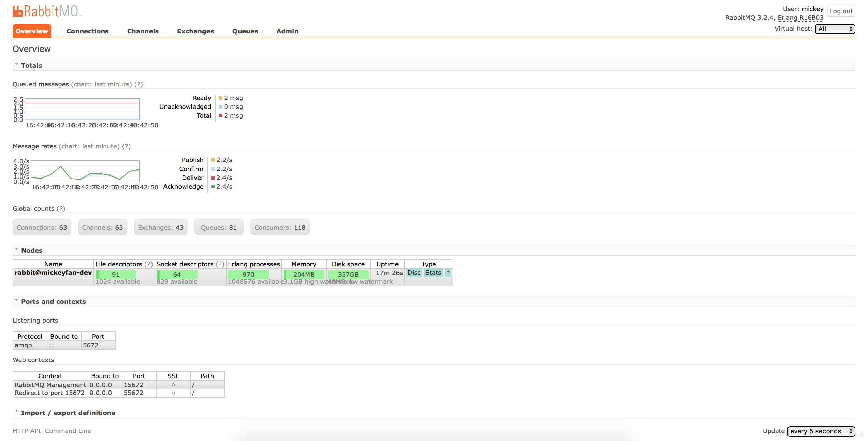This screenshot has height=441, width=868.
Task: Click the Confirm blue legend swatch
Action: (213, 169)
